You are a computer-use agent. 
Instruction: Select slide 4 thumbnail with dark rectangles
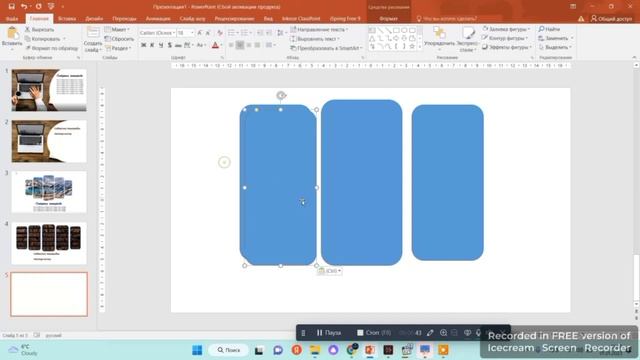[x=49, y=243]
